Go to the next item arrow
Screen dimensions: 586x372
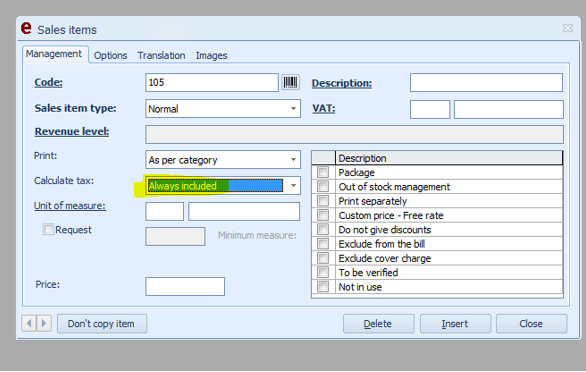coord(44,323)
